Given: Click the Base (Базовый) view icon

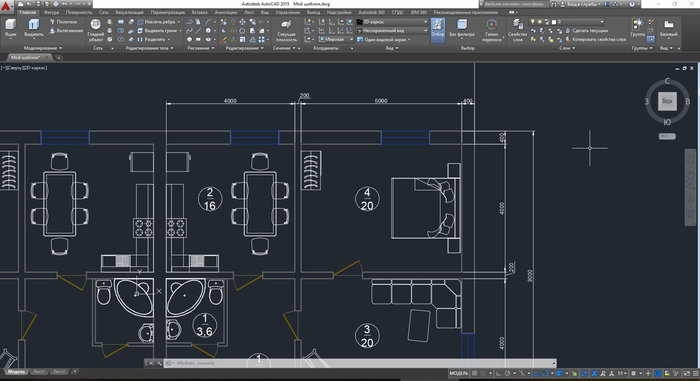Looking at the screenshot, I should (x=668, y=28).
